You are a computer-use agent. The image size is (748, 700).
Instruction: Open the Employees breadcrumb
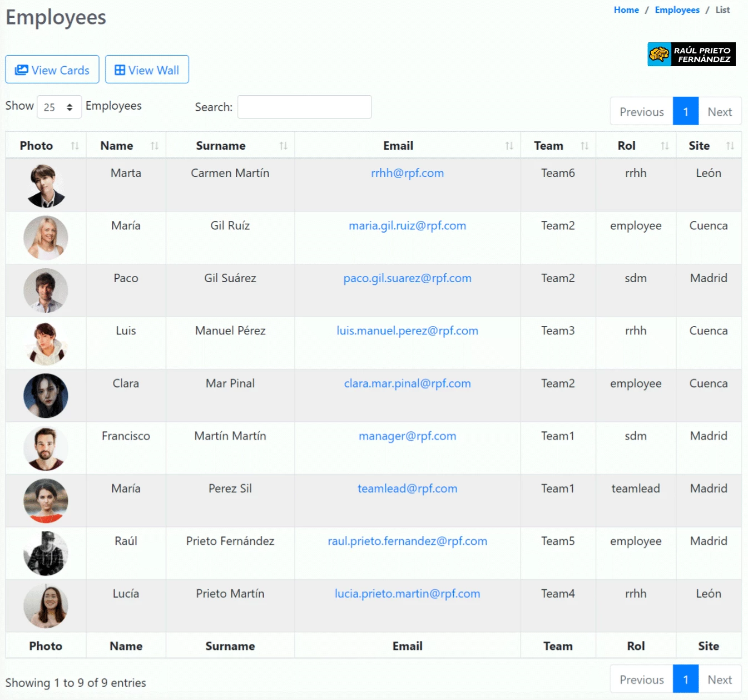(677, 9)
